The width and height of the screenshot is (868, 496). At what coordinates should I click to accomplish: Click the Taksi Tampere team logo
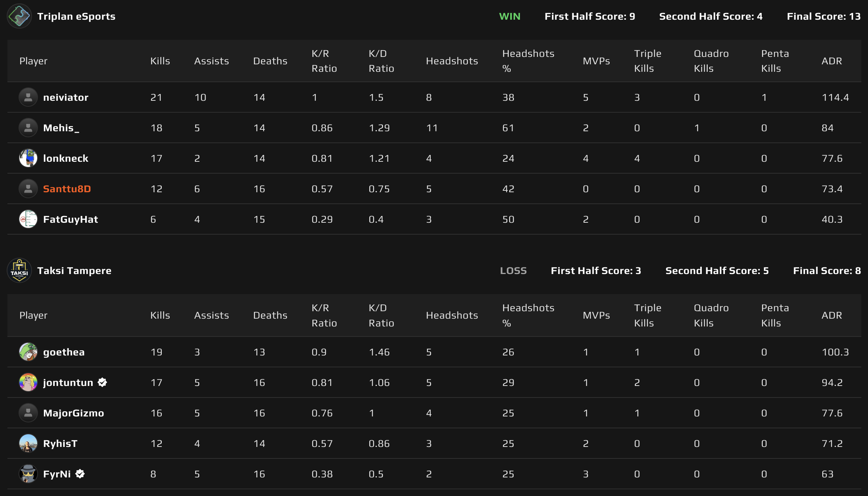(x=19, y=270)
